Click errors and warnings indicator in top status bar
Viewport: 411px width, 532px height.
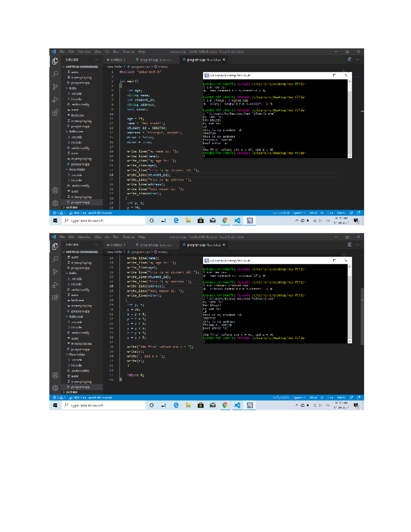tap(58, 213)
